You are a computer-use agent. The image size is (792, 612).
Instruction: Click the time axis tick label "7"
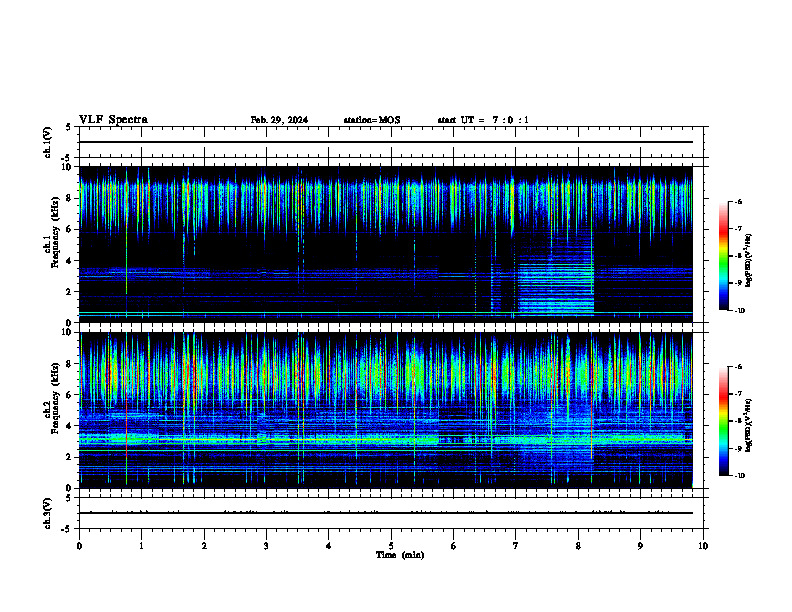[516, 546]
